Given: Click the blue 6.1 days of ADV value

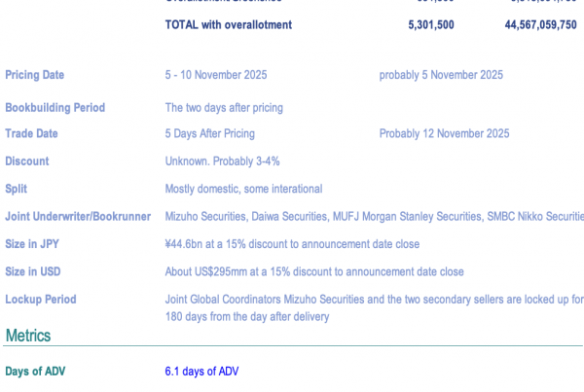Looking at the screenshot, I should pyautogui.click(x=201, y=372).
